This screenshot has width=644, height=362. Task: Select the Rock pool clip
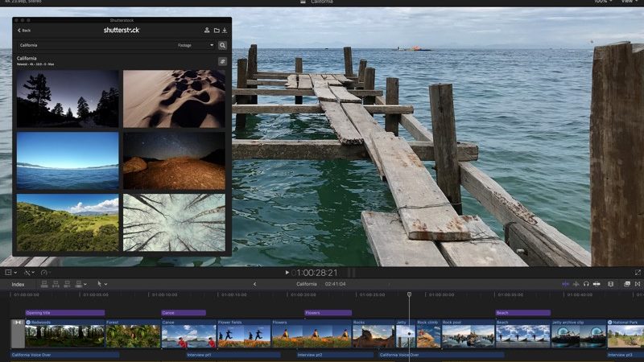[x=468, y=334]
